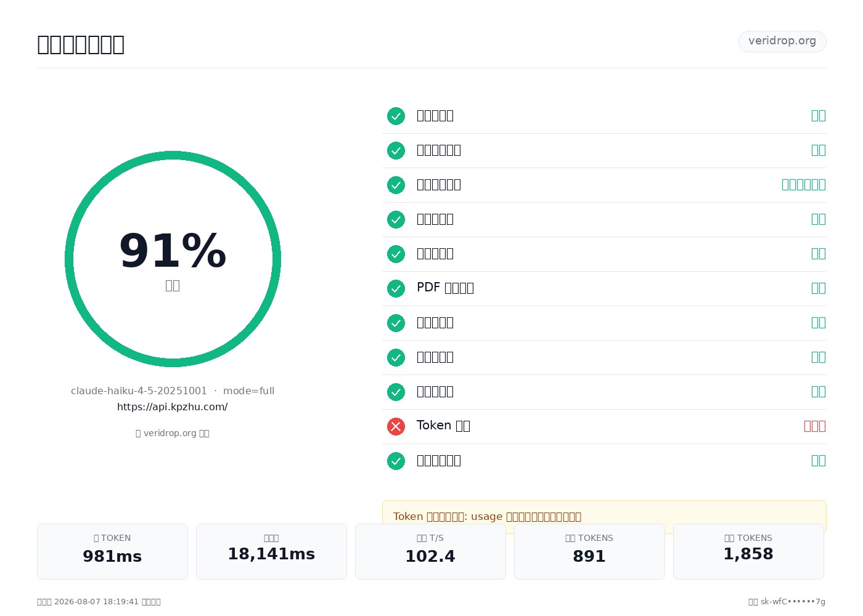Select the claude-haiku-4-5-20251001 model text

coord(139,391)
